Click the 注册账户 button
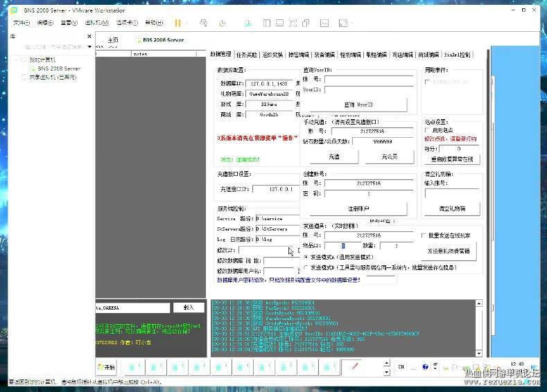 pos(358,208)
